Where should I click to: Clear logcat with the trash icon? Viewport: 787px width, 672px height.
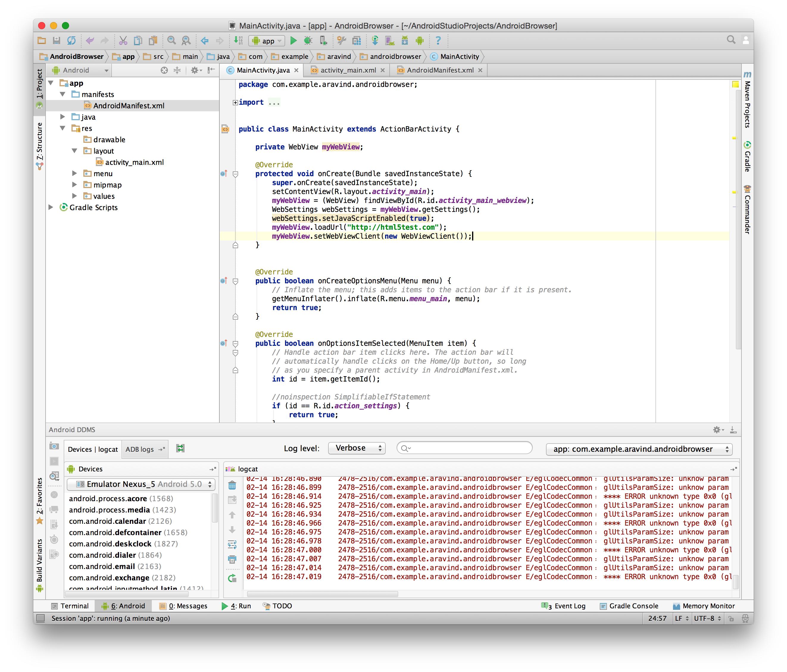coord(232,485)
